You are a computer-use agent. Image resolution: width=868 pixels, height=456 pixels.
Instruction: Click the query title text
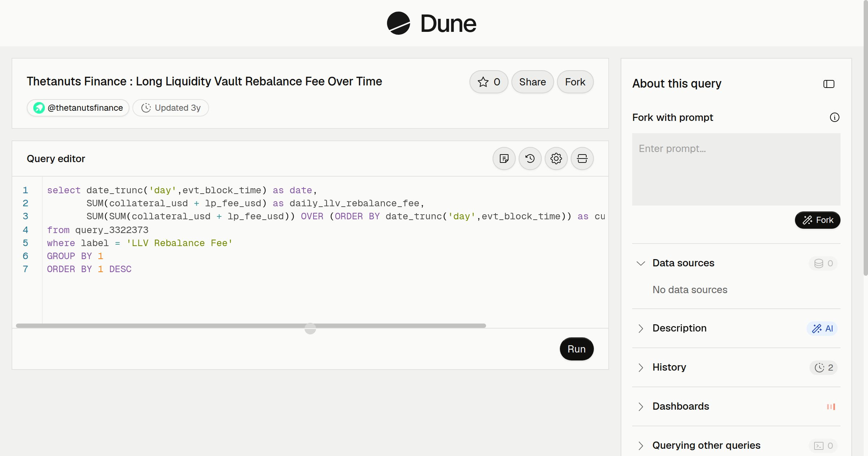[x=204, y=81]
